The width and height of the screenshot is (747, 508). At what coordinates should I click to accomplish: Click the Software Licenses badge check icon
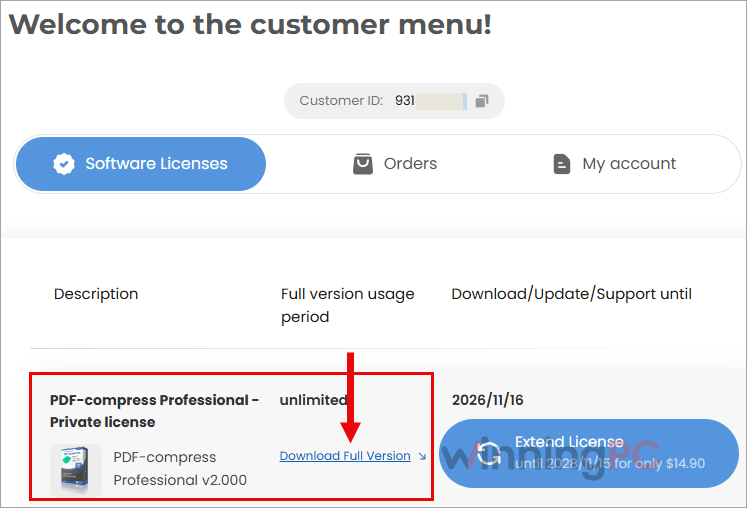click(x=64, y=164)
